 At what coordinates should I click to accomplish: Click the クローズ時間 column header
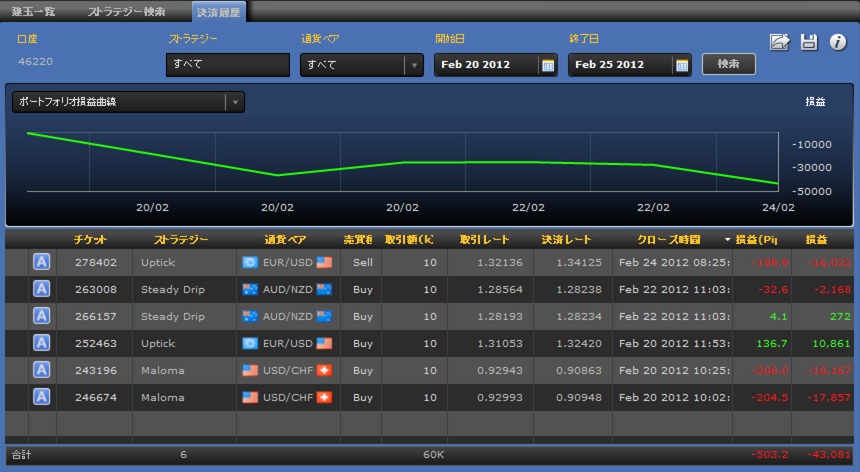click(669, 240)
